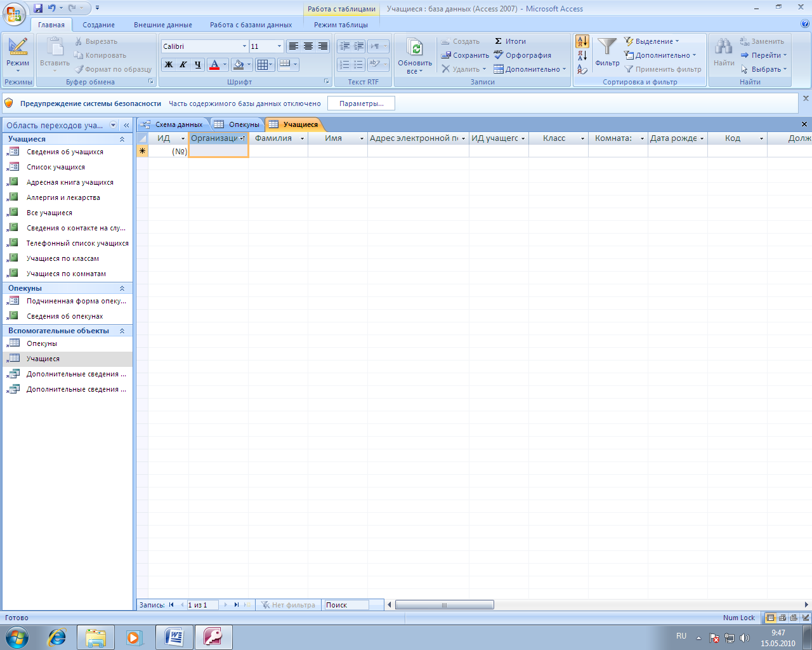The image size is (812, 650).
Task: Align text right
Action: click(322, 46)
